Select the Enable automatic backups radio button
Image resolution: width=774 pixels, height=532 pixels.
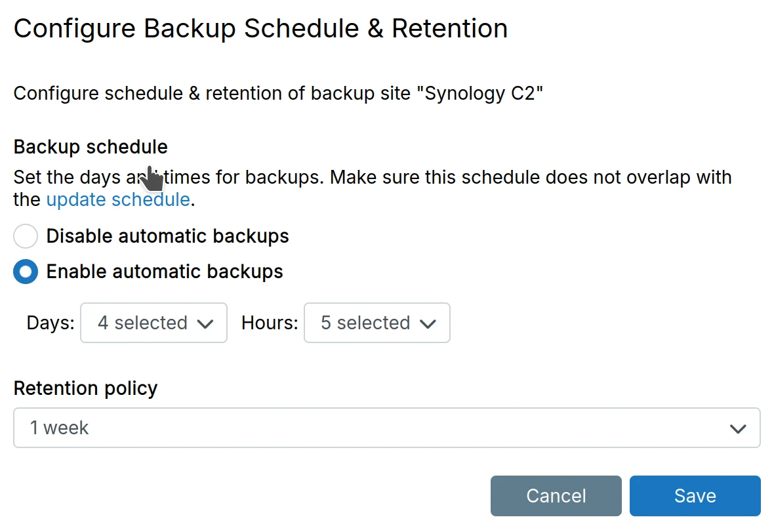(x=26, y=272)
